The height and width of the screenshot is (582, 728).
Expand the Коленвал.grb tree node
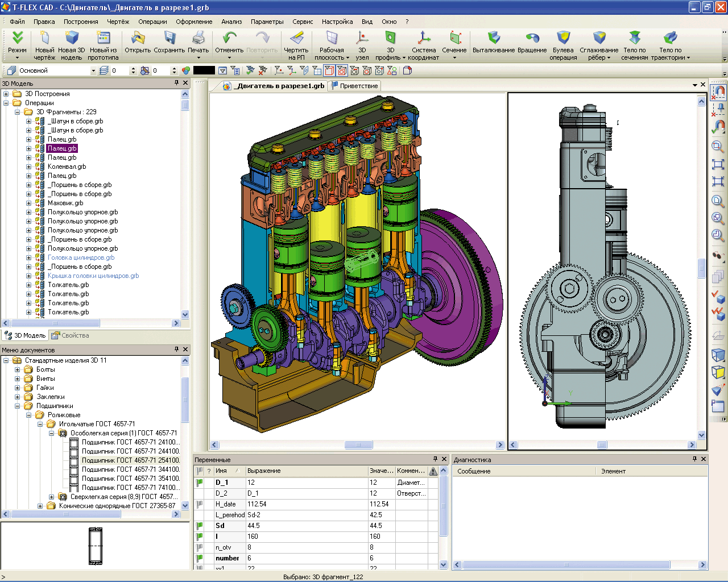[x=29, y=167]
